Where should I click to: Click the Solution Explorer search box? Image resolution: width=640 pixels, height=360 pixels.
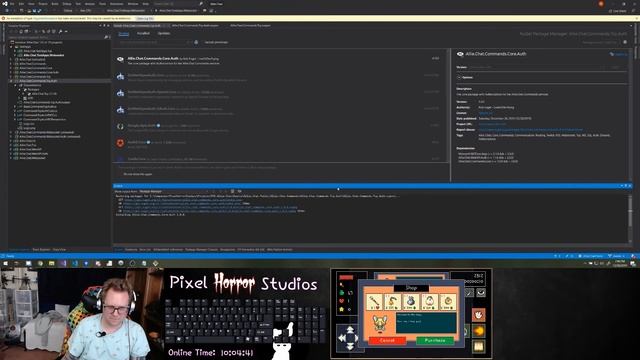tap(57, 37)
